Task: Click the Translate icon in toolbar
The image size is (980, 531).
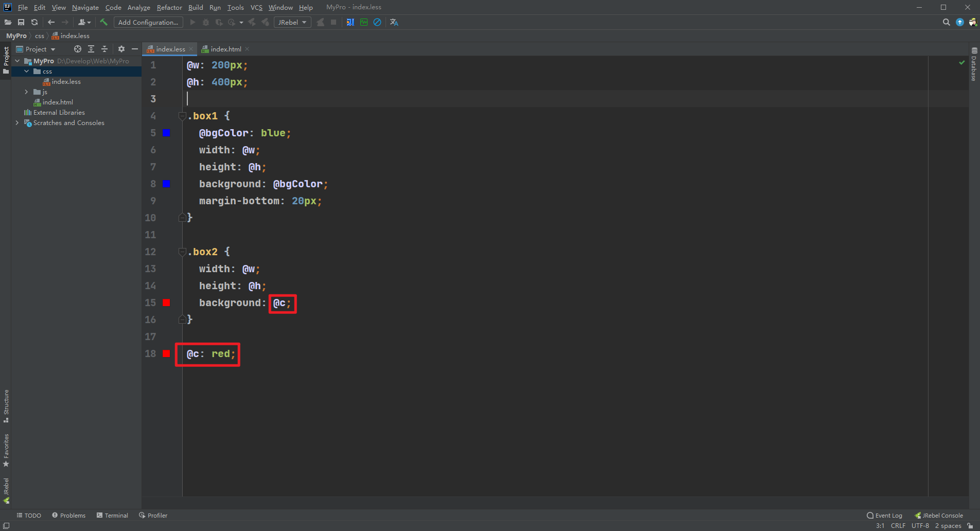Action: pyautogui.click(x=394, y=22)
